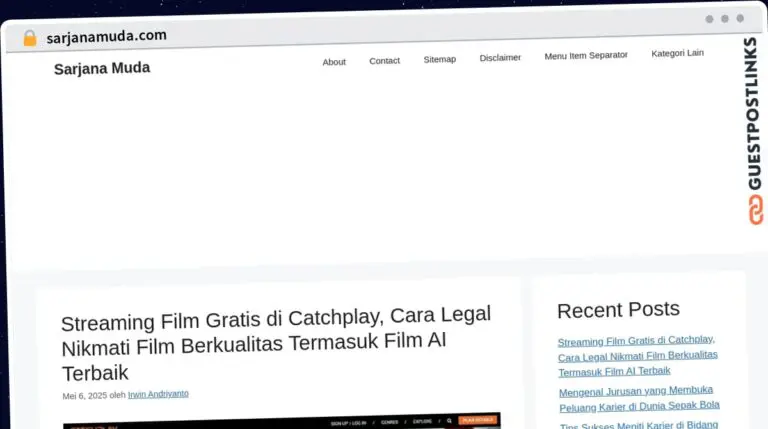Open the Contact page from the menu
768x429 pixels.
(x=384, y=61)
